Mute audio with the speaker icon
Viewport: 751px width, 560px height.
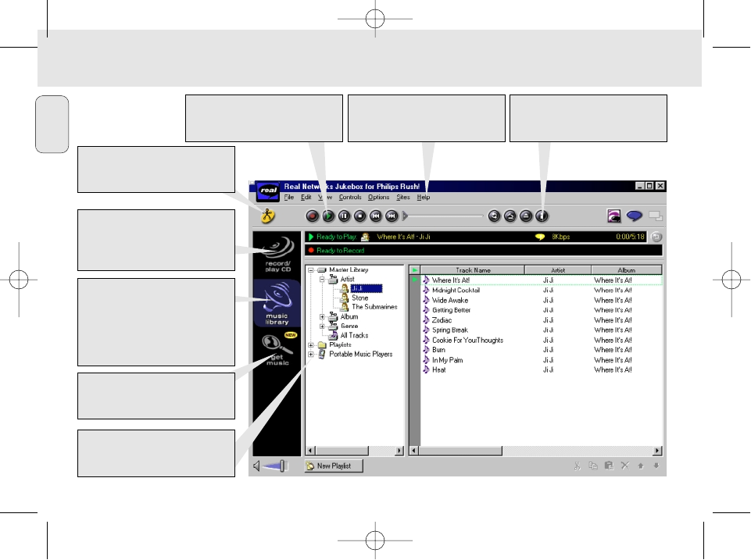[257, 465]
